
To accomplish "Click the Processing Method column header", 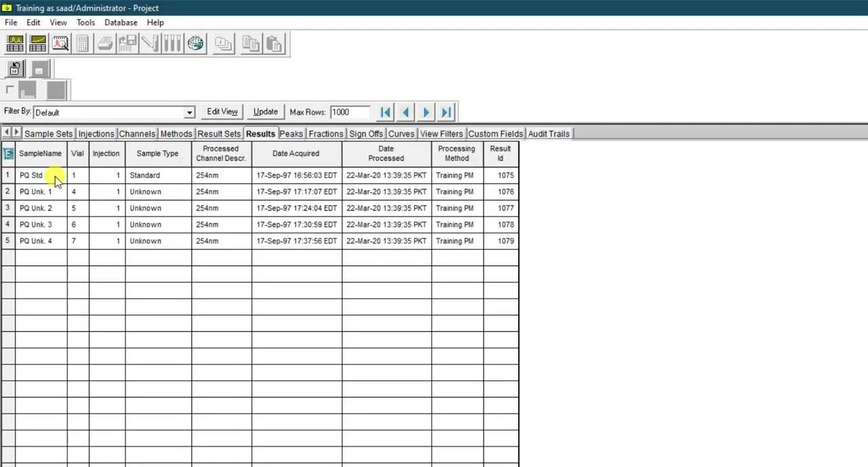I will click(x=457, y=153).
